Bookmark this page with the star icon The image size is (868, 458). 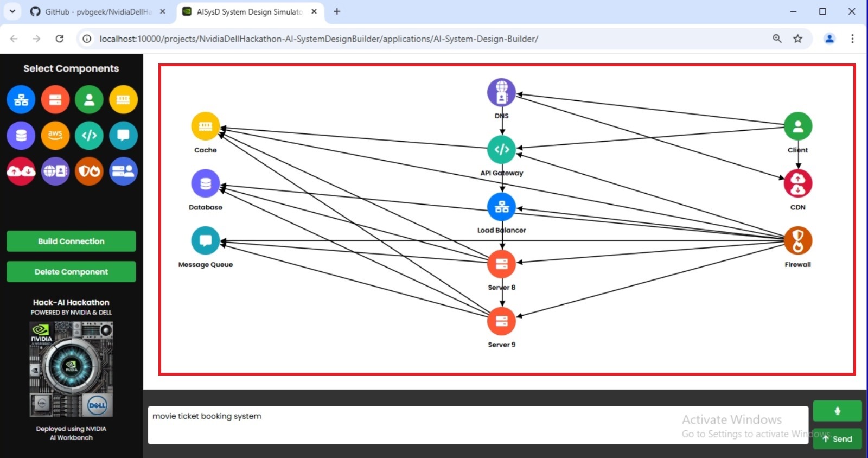[x=797, y=39]
